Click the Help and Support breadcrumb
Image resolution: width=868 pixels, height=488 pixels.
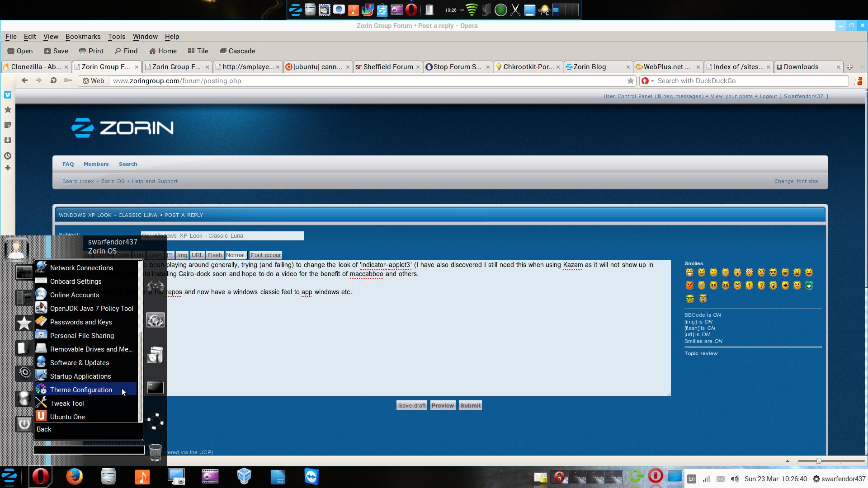click(155, 181)
